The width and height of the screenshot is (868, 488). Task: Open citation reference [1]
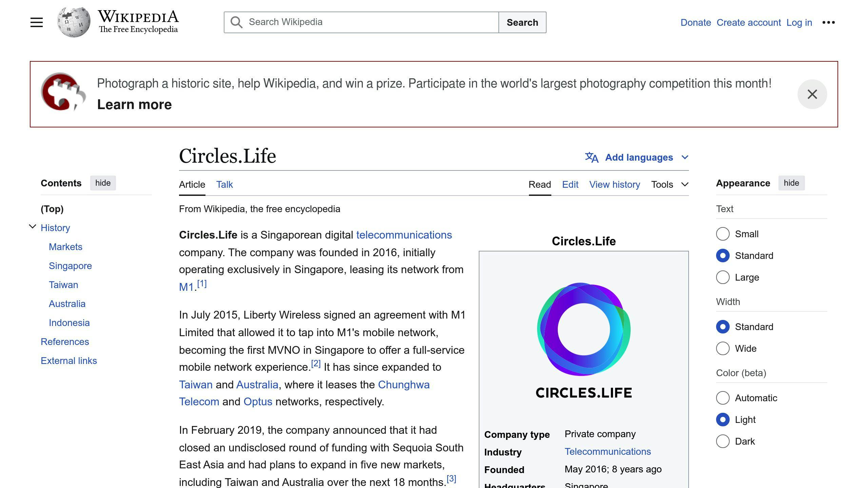point(202,283)
